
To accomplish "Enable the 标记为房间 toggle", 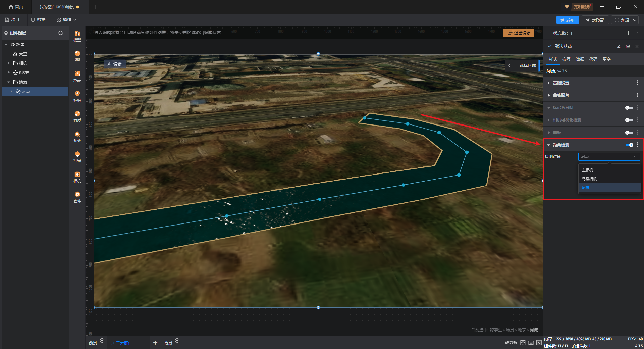I will [x=629, y=108].
